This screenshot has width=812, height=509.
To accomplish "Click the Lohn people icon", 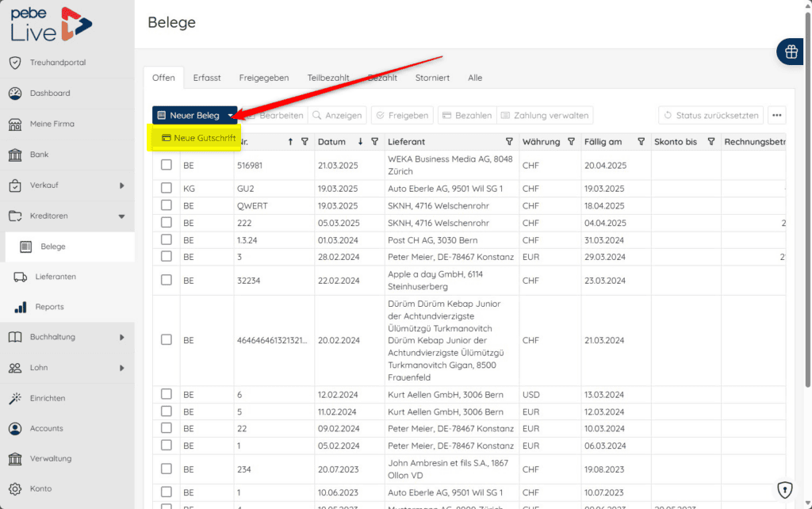I will 15,368.
